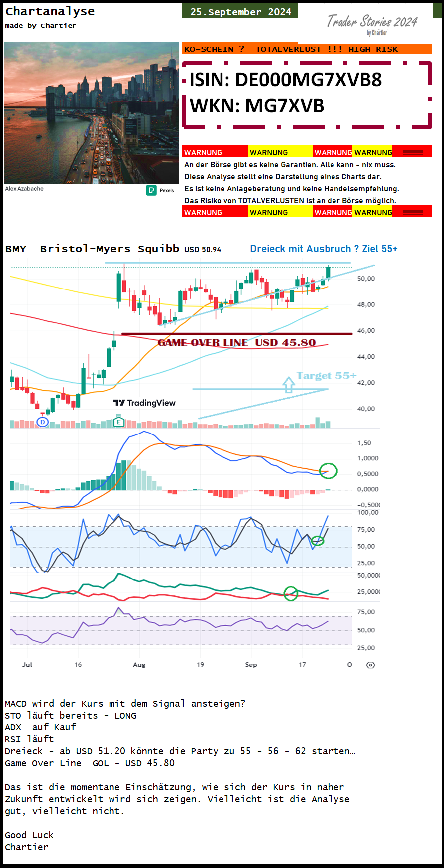Click the 'Target 55+' chart annotation
Viewport: 444px width, 868px height.
click(x=326, y=376)
